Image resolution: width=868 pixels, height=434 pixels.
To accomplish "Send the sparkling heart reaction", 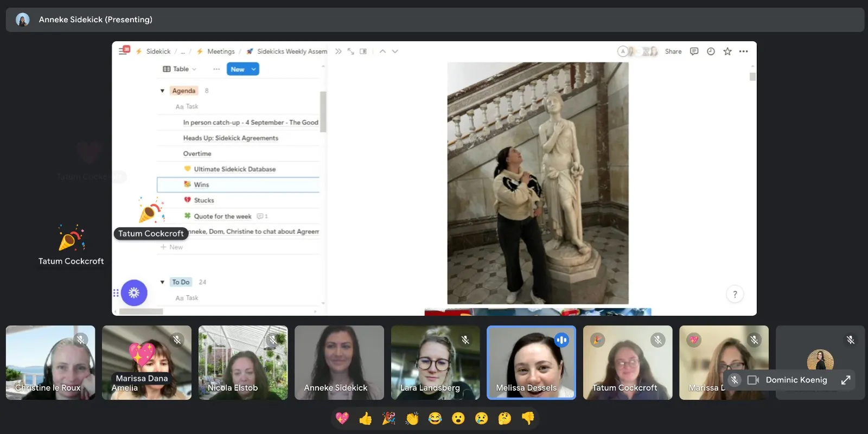I will [x=342, y=418].
